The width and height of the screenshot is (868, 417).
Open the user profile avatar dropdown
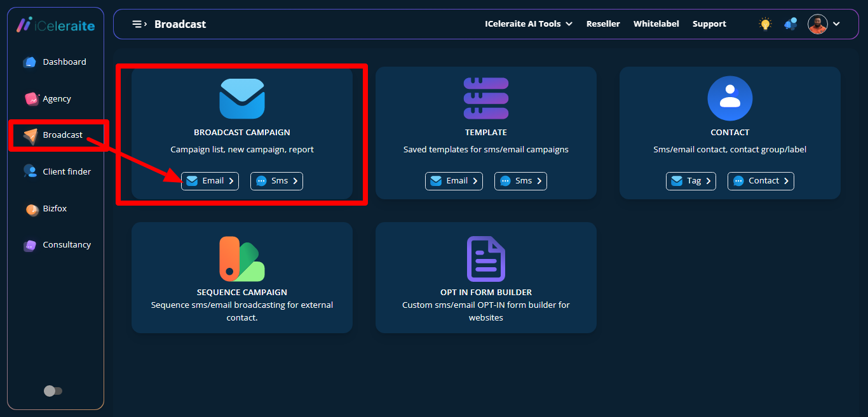pos(824,24)
